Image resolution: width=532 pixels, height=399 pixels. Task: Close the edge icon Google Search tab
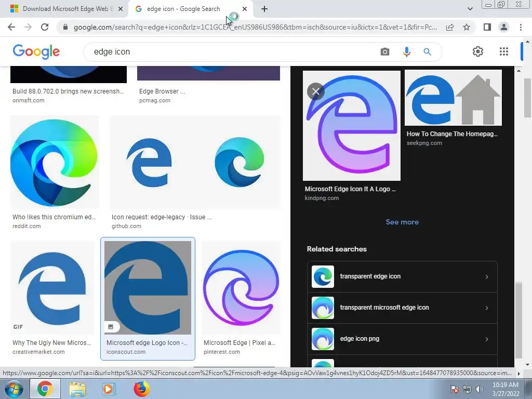pyautogui.click(x=245, y=9)
